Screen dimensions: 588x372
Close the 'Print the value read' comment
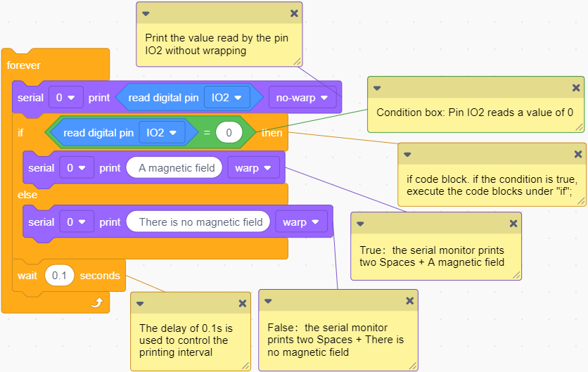[295, 13]
